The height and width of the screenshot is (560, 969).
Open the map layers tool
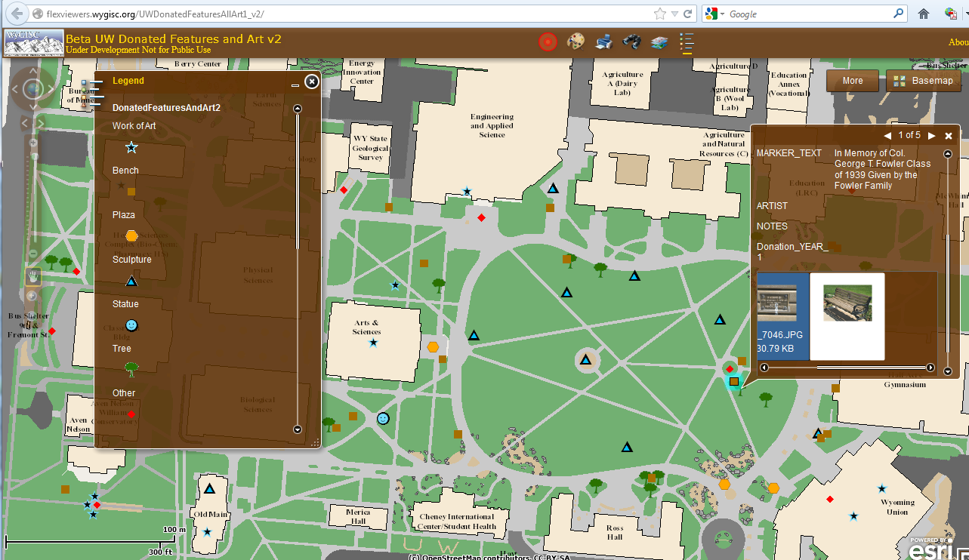(x=658, y=42)
